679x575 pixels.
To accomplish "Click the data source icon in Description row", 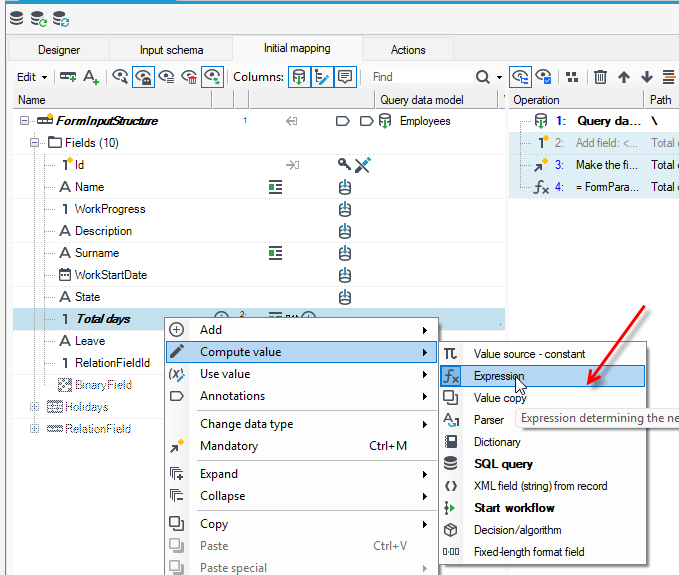I will click(x=345, y=231).
